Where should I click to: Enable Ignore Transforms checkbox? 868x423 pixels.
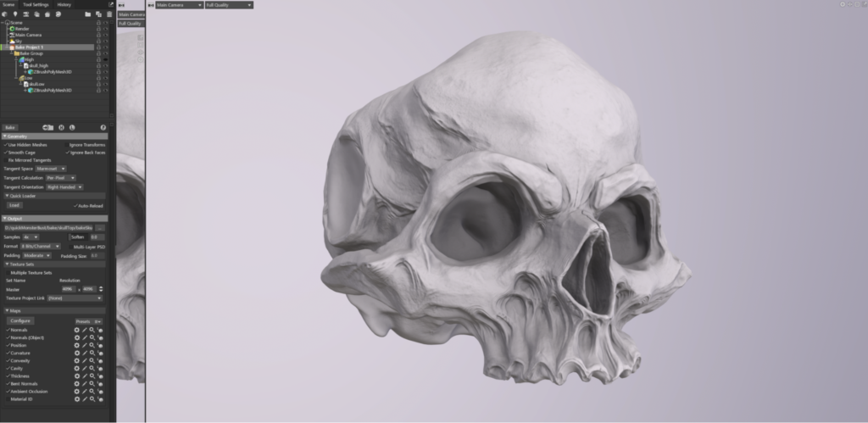pos(66,145)
